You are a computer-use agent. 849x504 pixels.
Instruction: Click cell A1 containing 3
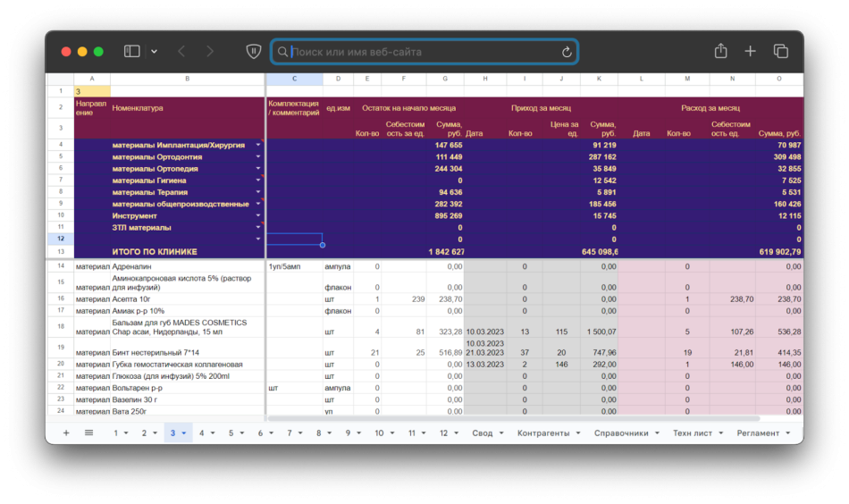pos(92,91)
